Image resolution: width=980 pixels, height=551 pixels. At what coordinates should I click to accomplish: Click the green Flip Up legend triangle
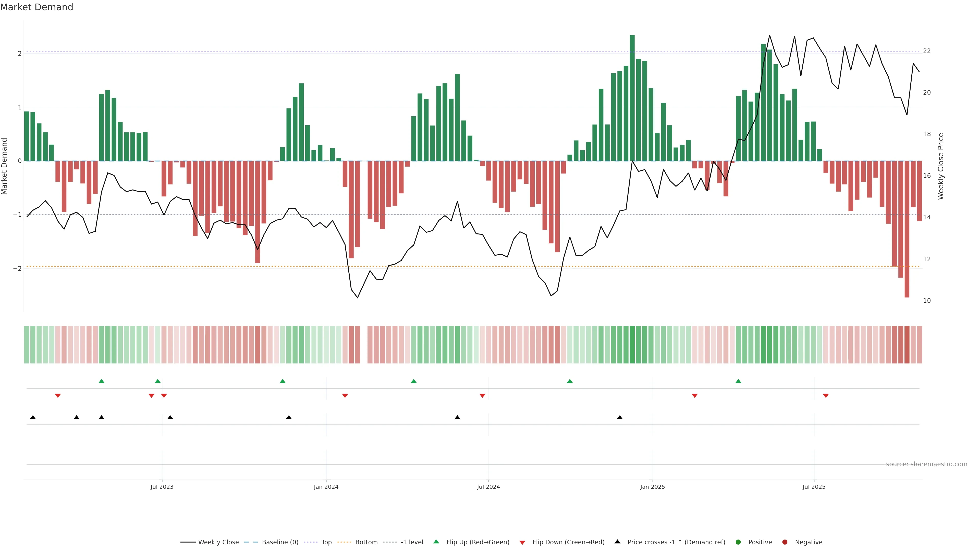pos(436,542)
